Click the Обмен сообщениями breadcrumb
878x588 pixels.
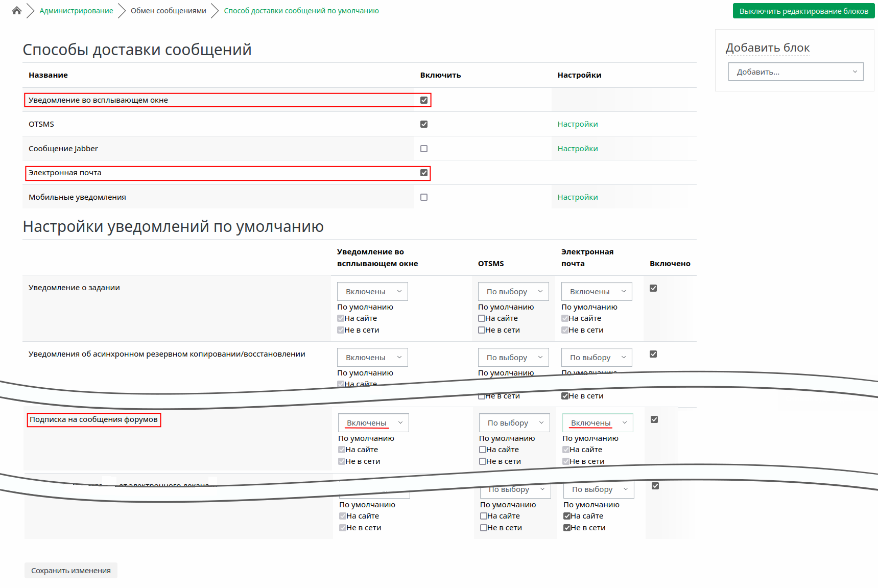[x=169, y=11]
